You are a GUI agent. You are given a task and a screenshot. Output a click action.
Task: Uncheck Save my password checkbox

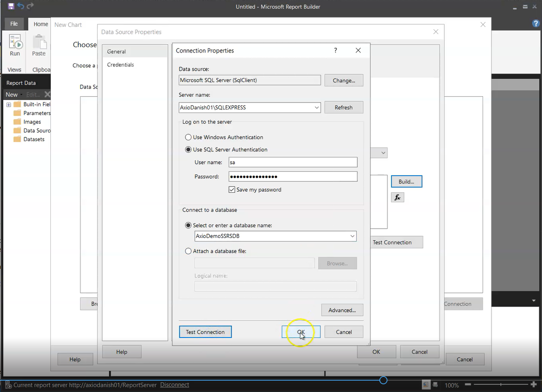click(232, 190)
